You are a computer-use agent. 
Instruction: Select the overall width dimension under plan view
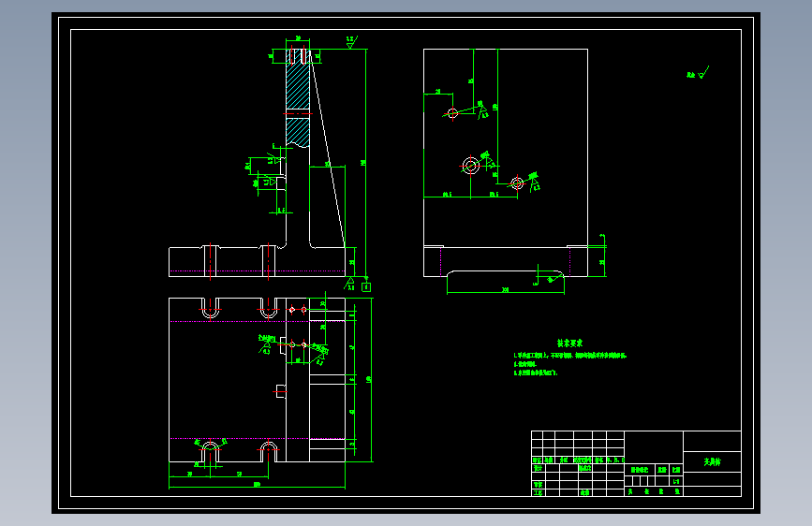point(257,485)
